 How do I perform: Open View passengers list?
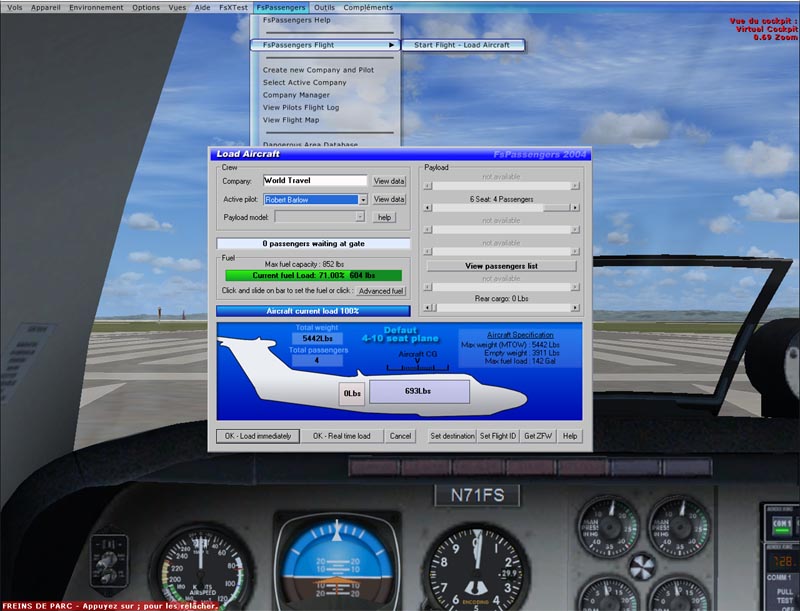point(502,266)
